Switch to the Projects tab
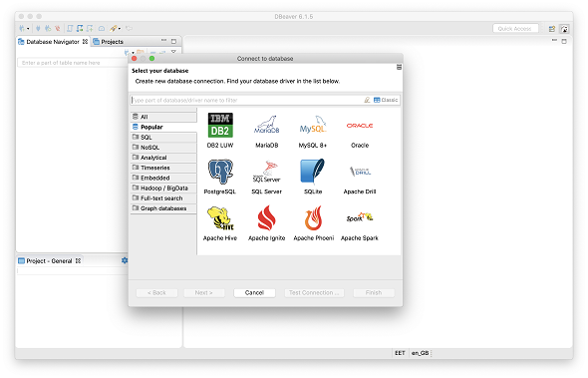The width and height of the screenshot is (588, 378). (108, 42)
